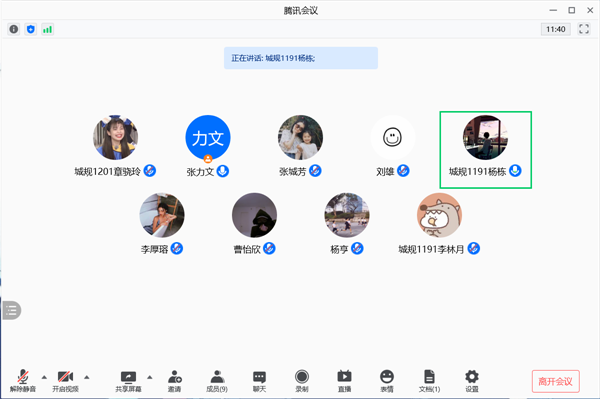This screenshot has height=399, width=600.
Task: Click the name label 城规1191李林月
Action: 431,249
